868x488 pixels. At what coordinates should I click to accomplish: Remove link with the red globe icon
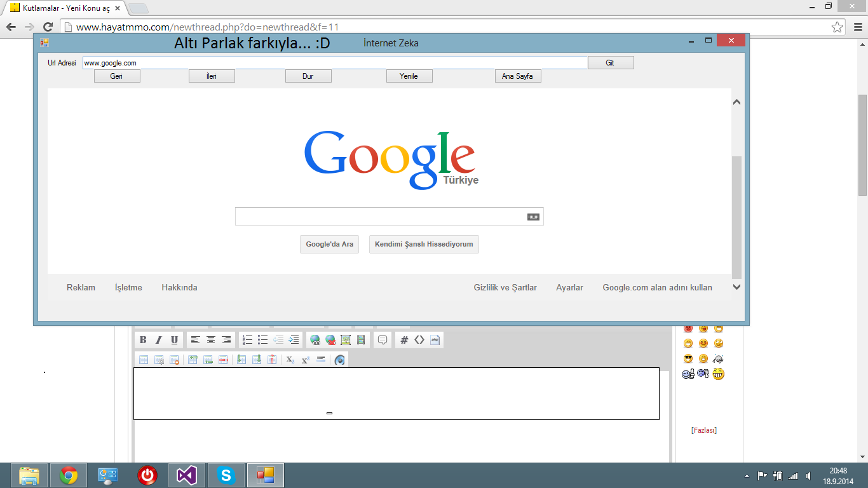pyautogui.click(x=330, y=340)
